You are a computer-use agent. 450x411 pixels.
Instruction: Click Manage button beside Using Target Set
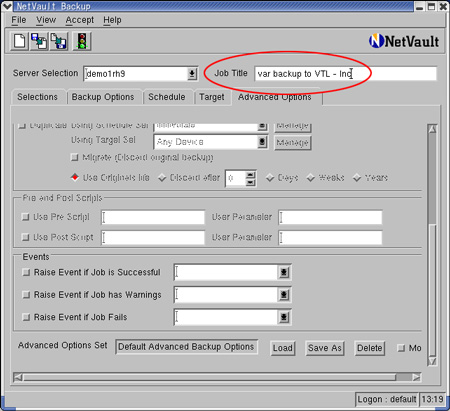point(293,143)
